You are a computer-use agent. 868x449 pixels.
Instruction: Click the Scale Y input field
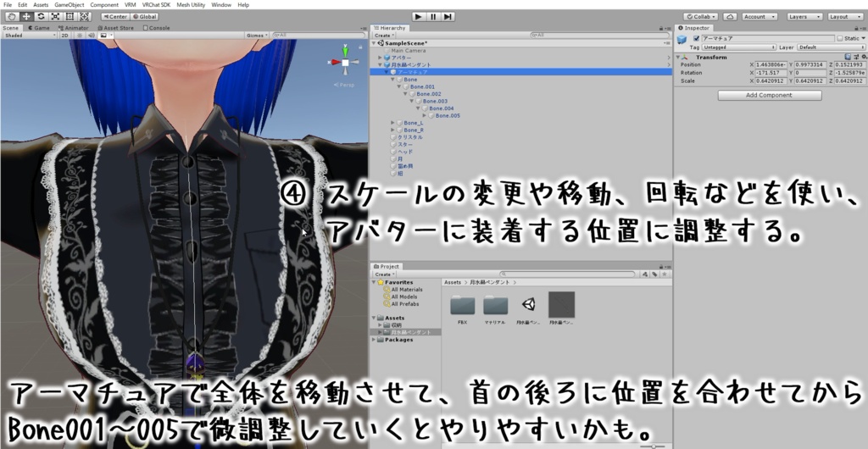pyautogui.click(x=811, y=80)
